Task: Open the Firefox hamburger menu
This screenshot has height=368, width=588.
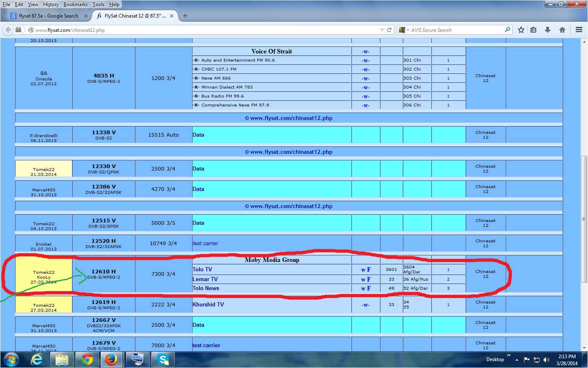Action: tap(579, 30)
